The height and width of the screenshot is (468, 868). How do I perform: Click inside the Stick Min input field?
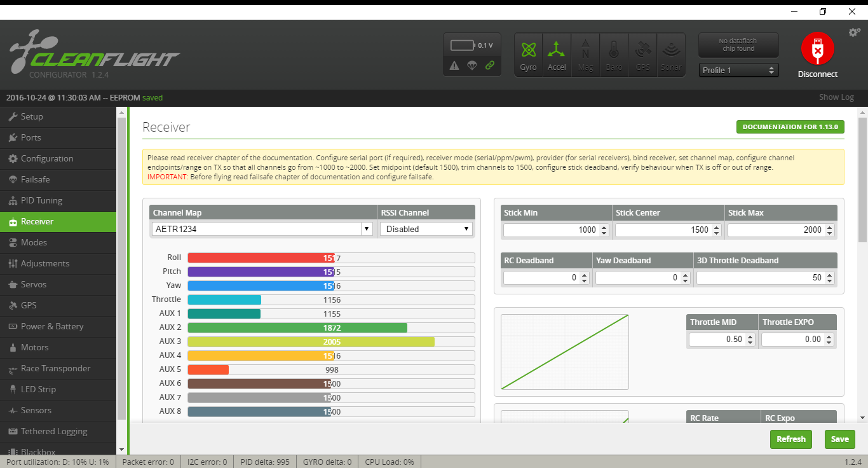[553, 230]
